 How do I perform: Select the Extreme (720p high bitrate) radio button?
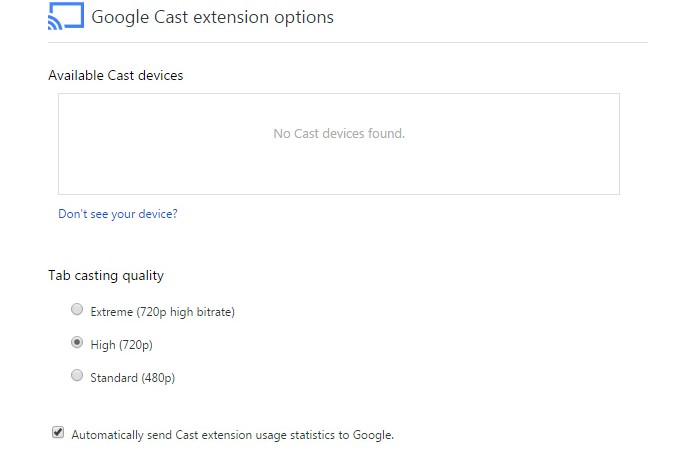click(x=77, y=310)
